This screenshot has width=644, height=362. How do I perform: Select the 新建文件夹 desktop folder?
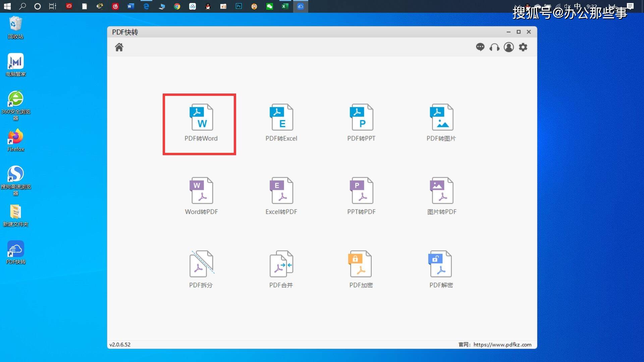coord(15,216)
